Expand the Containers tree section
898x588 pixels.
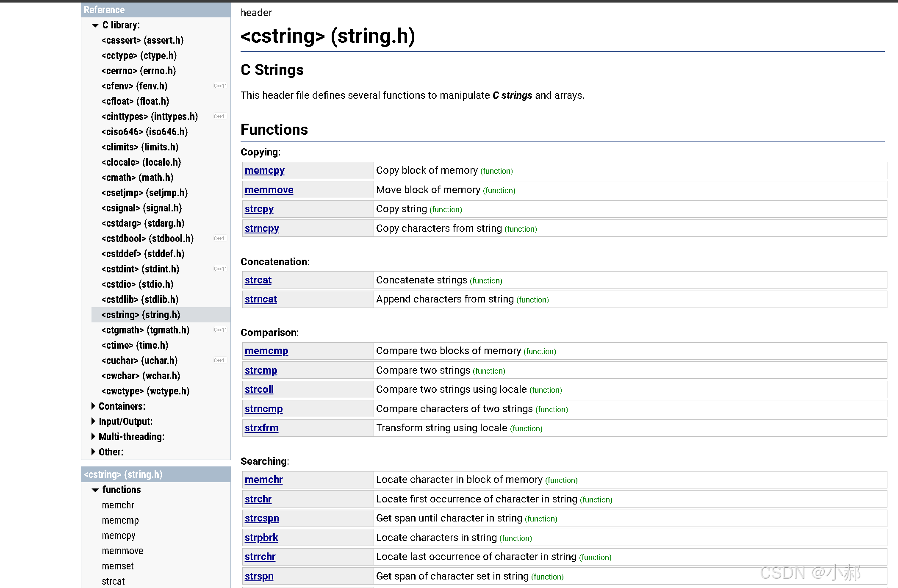click(x=94, y=406)
